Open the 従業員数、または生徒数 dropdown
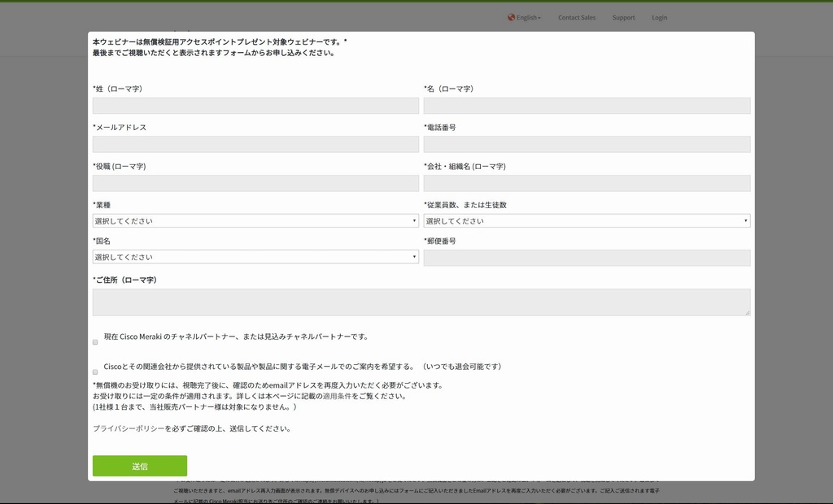 tap(587, 221)
